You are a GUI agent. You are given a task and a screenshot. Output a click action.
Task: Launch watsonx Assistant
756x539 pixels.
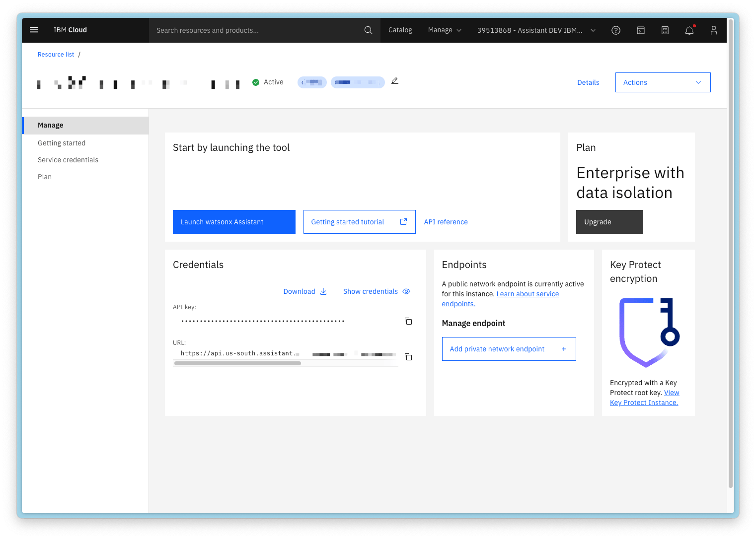[x=234, y=222]
